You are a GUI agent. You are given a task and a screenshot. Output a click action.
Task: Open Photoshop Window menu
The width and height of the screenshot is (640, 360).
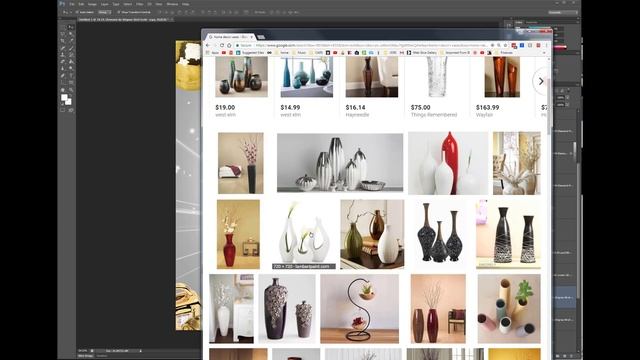click(x=172, y=4)
